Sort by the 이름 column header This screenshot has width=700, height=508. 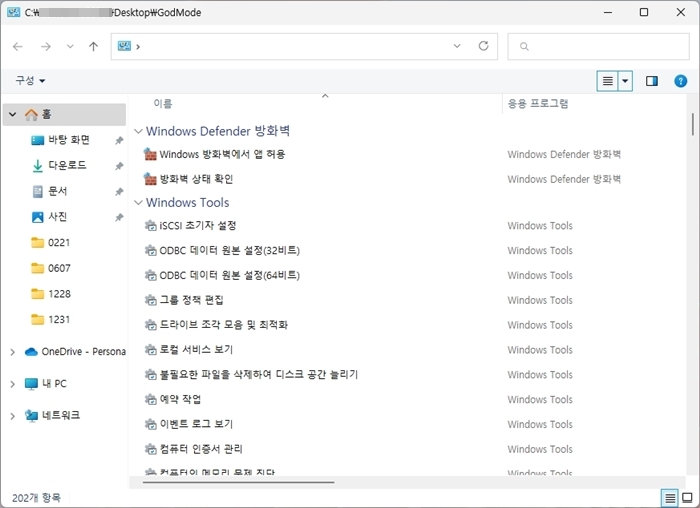163,104
